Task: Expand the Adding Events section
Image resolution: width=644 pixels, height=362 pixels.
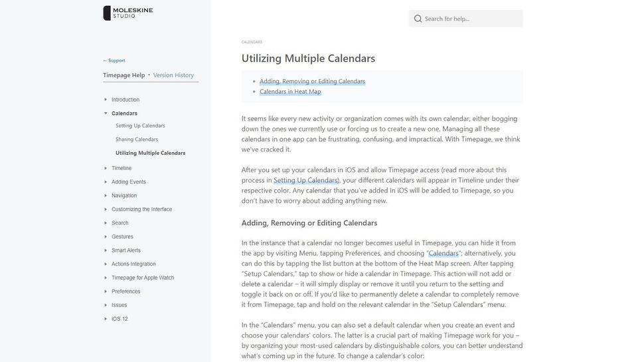Action: [x=128, y=182]
